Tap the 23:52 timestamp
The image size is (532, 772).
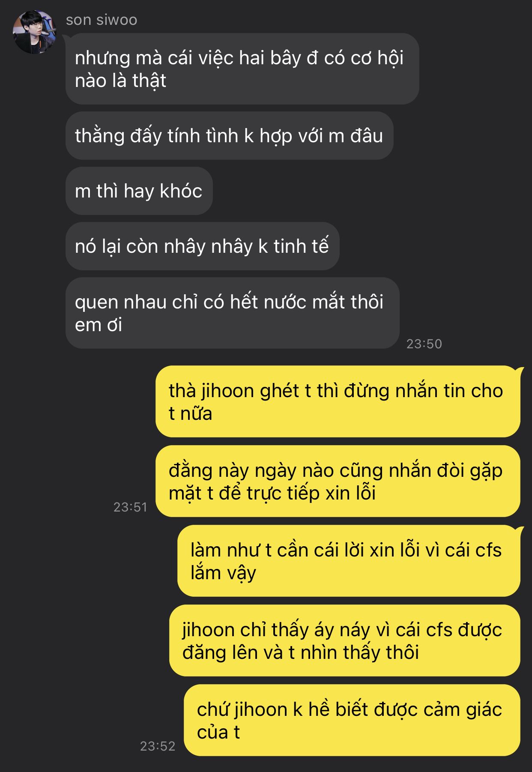158,746
